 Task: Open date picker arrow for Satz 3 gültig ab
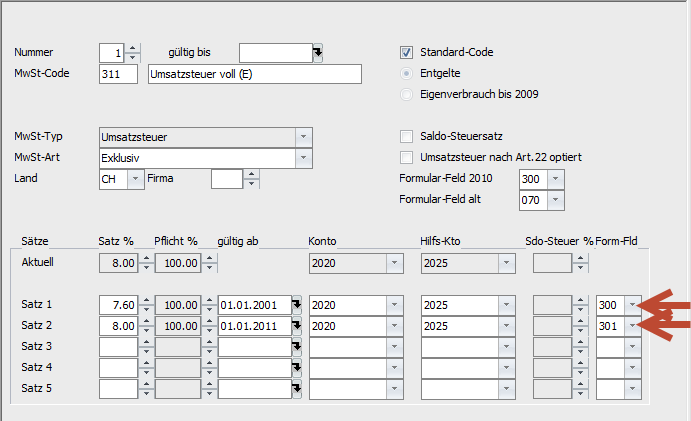(297, 347)
